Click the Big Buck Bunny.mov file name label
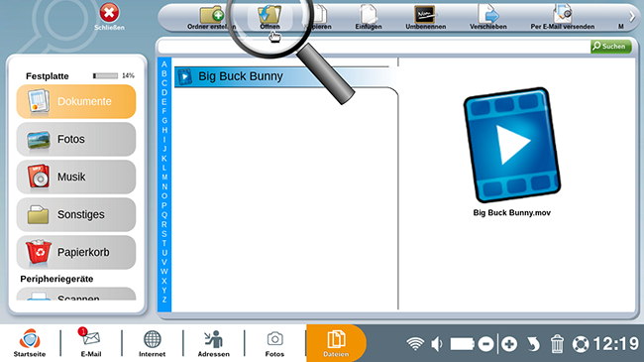The width and height of the screenshot is (644, 362). [x=512, y=212]
